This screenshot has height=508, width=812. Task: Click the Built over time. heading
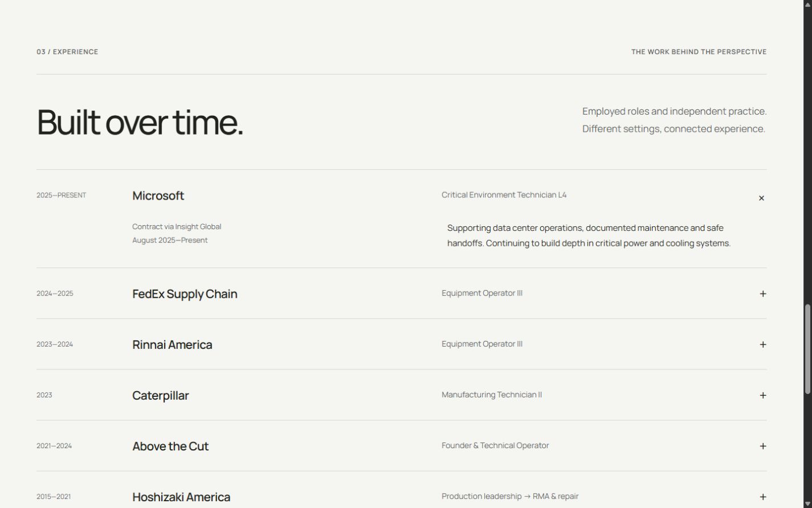(140, 122)
